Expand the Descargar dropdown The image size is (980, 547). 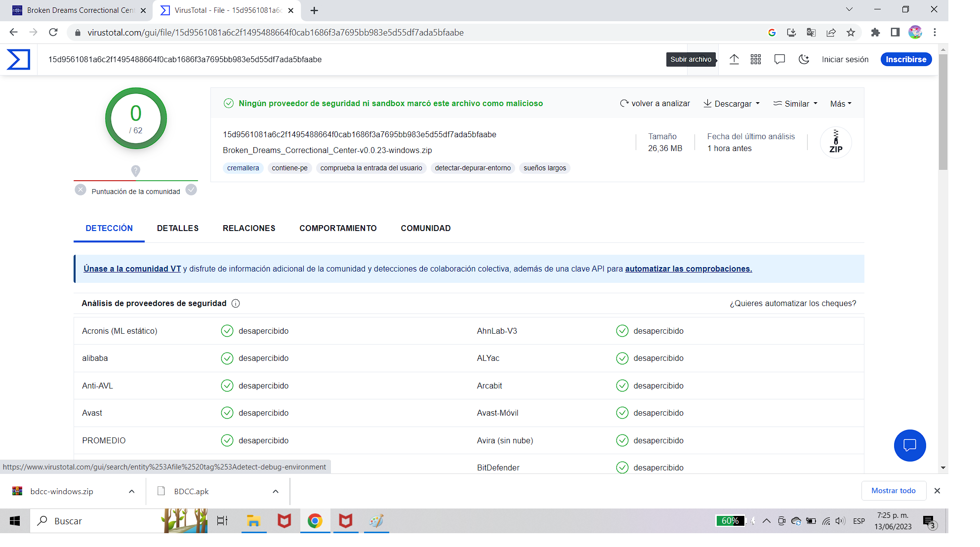coord(732,104)
